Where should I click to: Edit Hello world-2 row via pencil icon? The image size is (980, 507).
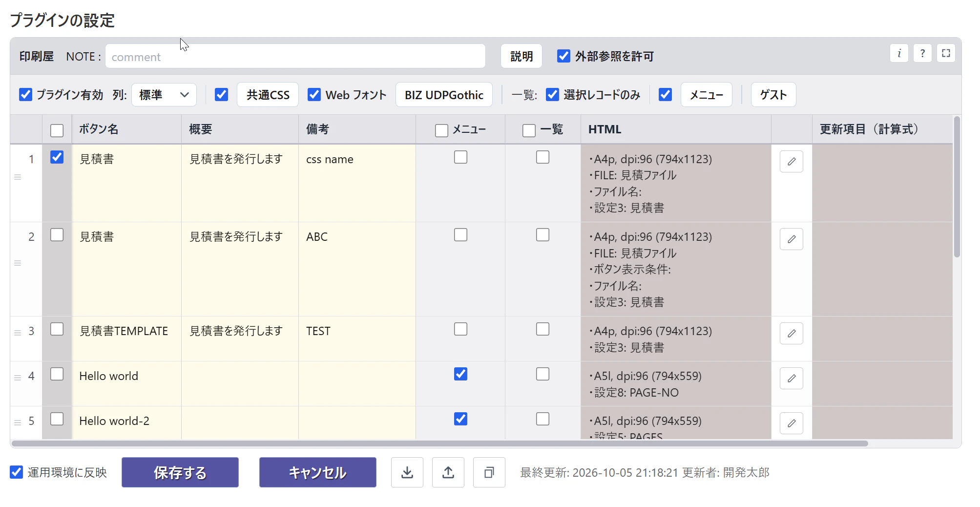(x=792, y=423)
